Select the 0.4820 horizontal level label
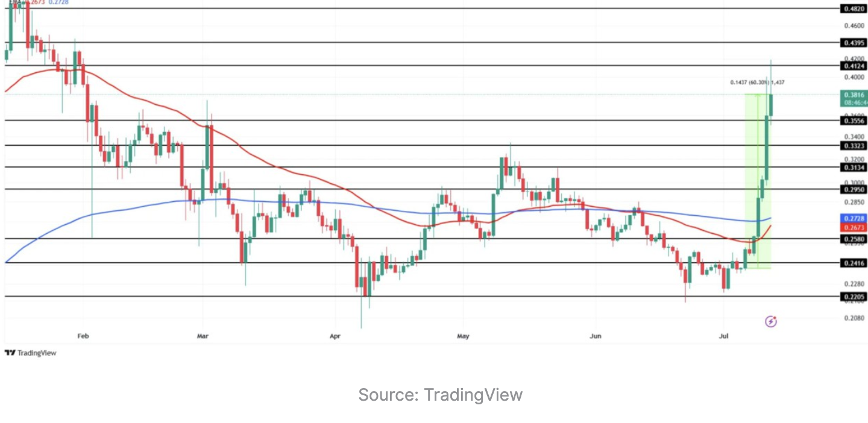Screen dimensions: 868x423 pos(854,9)
